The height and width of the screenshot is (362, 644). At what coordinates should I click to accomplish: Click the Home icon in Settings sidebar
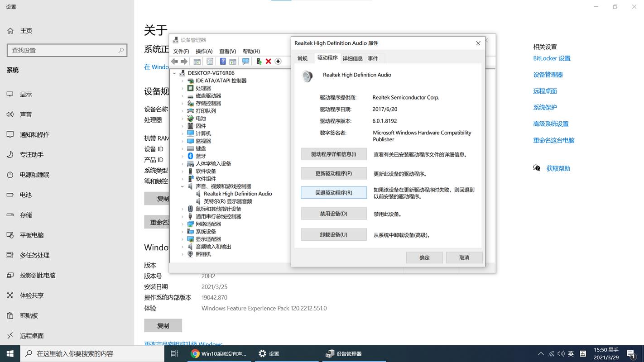pyautogui.click(x=10, y=31)
